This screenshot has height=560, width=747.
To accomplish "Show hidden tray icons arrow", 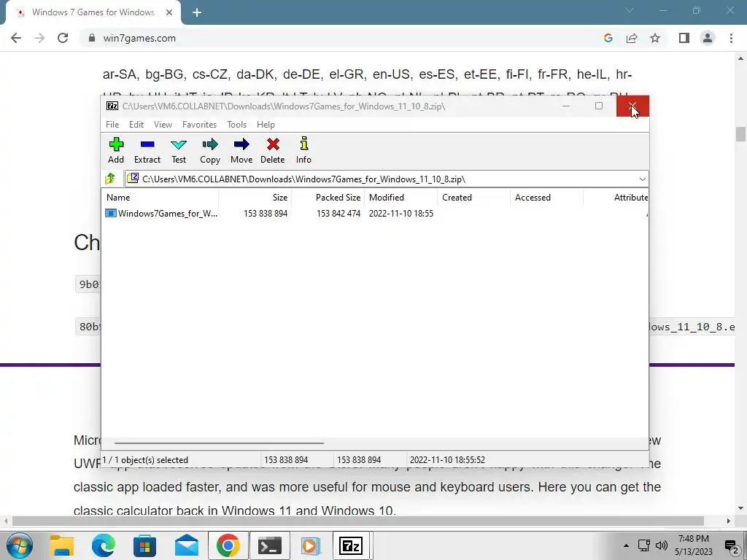I will pos(626,545).
